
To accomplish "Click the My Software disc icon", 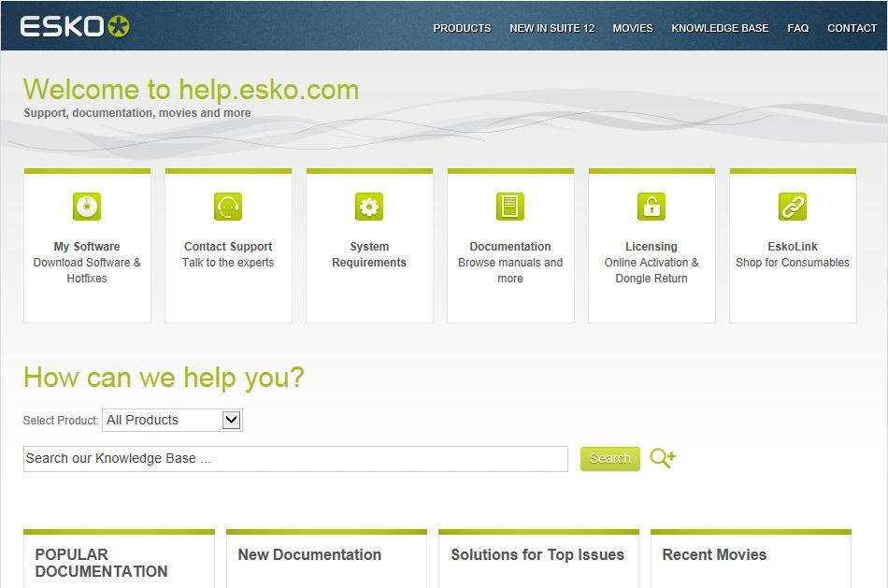I will 87,207.
